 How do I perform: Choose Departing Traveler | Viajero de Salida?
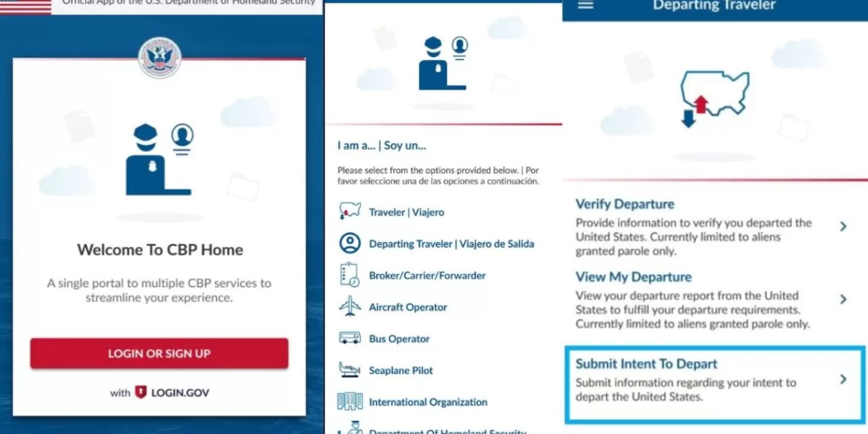coord(452,244)
